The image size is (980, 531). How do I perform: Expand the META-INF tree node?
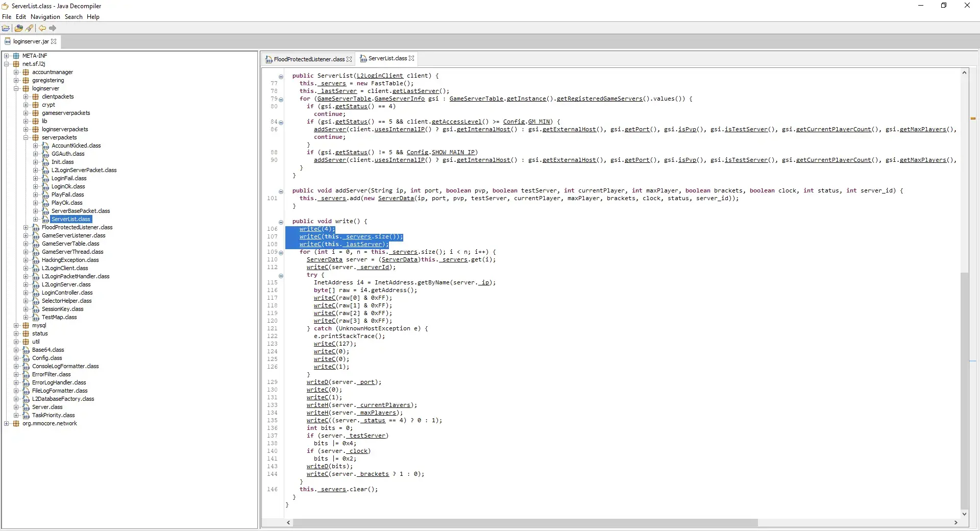click(7, 56)
